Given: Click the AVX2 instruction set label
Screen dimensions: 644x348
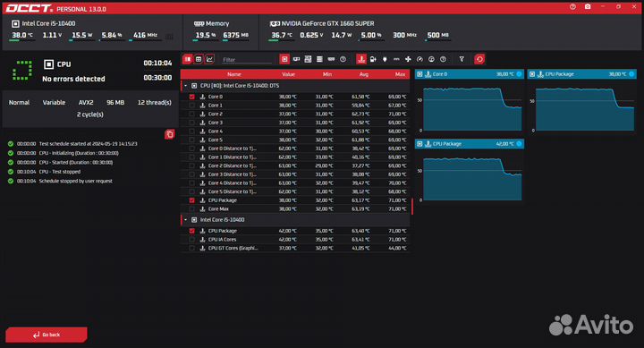Looking at the screenshot, I should tap(86, 102).
